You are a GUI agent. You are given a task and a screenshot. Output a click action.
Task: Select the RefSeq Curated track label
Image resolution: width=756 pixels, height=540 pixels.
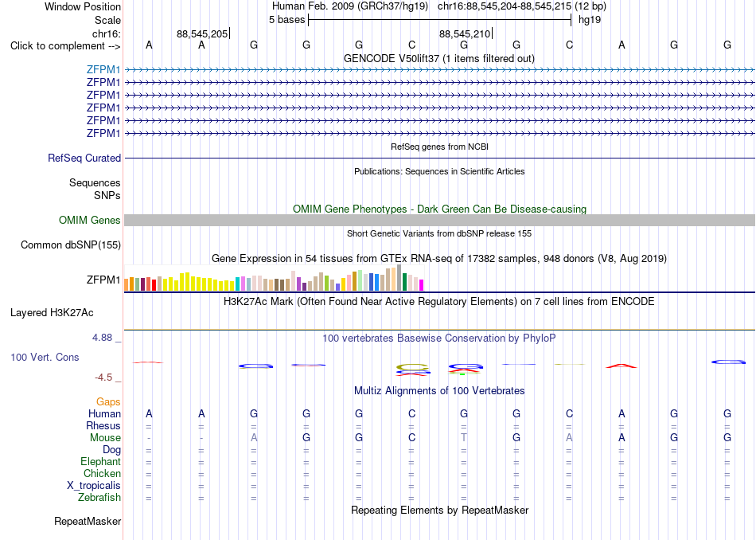tap(84, 158)
